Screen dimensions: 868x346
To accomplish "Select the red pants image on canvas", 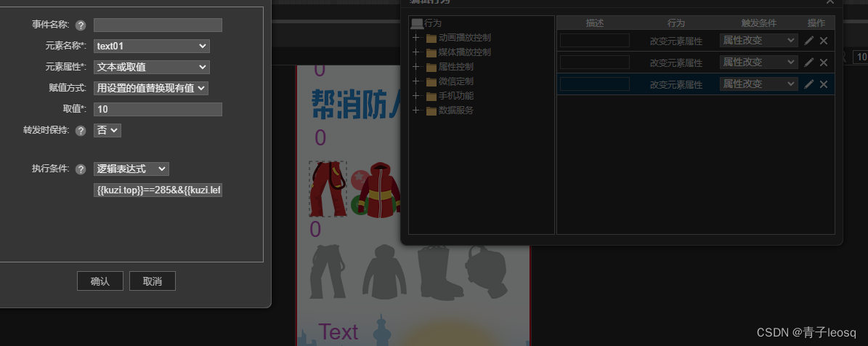I will click(x=328, y=189).
